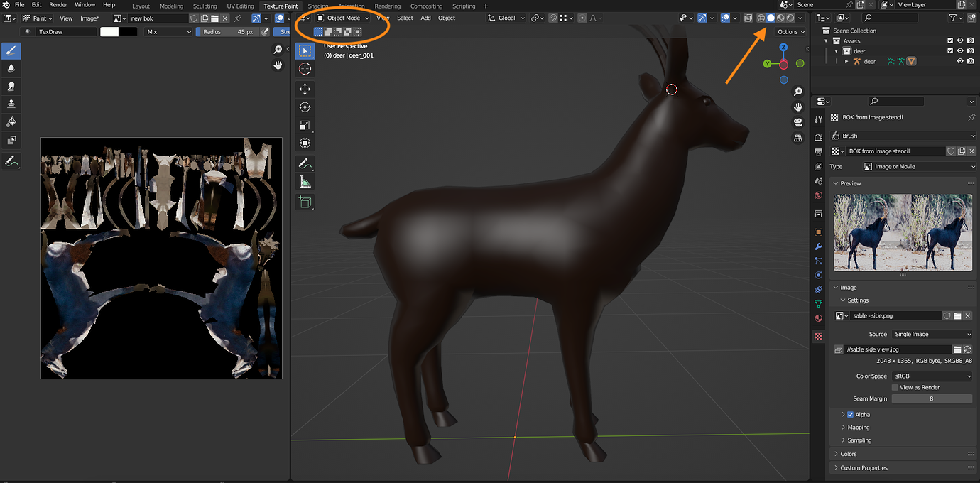Switch to solid viewport shading
This screenshot has width=980, height=483.
point(771,18)
